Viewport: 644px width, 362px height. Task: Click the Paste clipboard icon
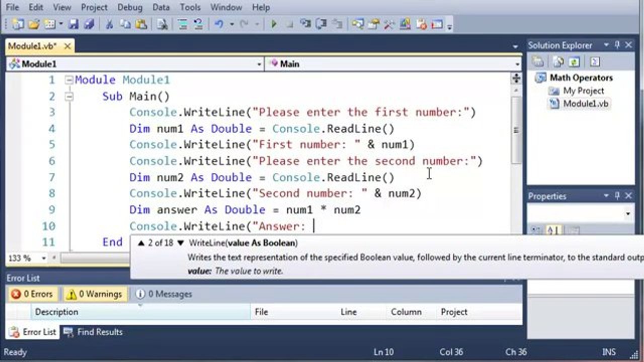pyautogui.click(x=141, y=24)
